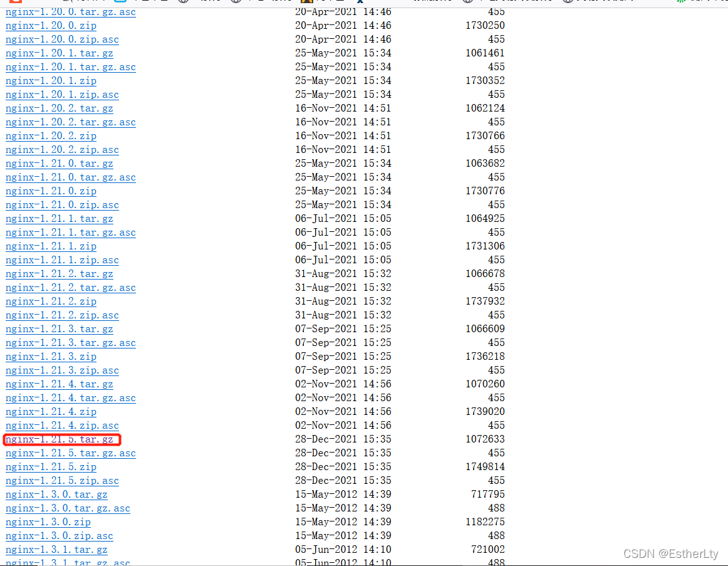The height and width of the screenshot is (566, 728).
Task: Download nginx-1.20.2.tar.gz
Action: (x=59, y=108)
